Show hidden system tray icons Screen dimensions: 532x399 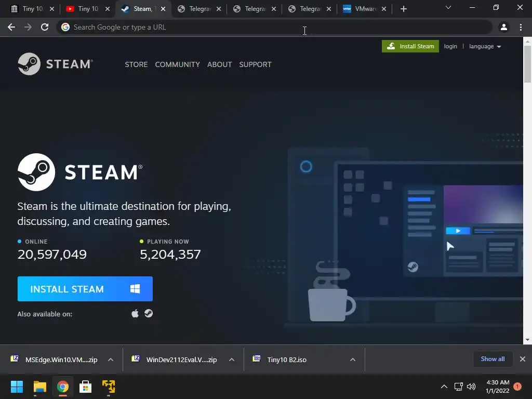click(444, 387)
